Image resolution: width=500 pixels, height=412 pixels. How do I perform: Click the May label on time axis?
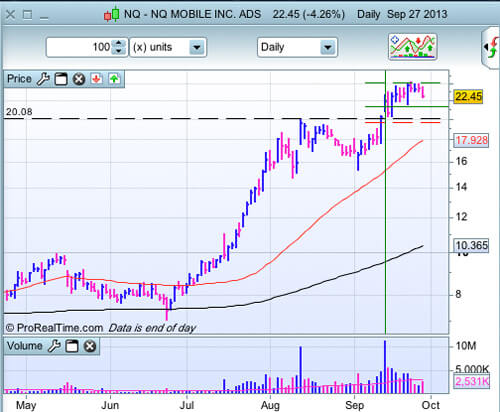[26, 405]
